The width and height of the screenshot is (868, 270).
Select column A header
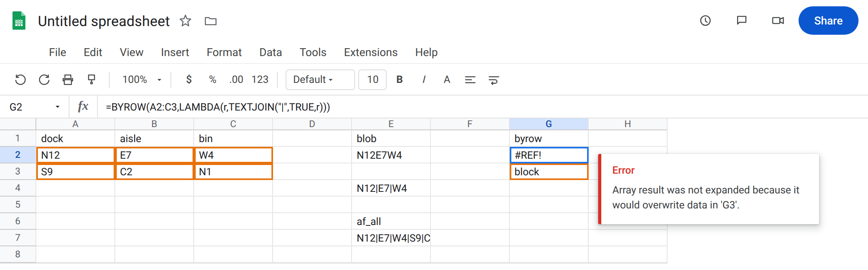(x=75, y=124)
